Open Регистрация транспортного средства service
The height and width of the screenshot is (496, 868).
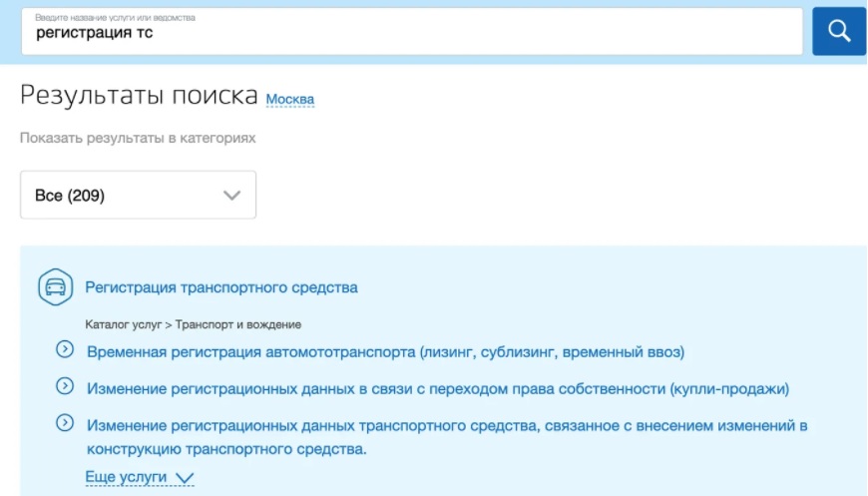[220, 287]
